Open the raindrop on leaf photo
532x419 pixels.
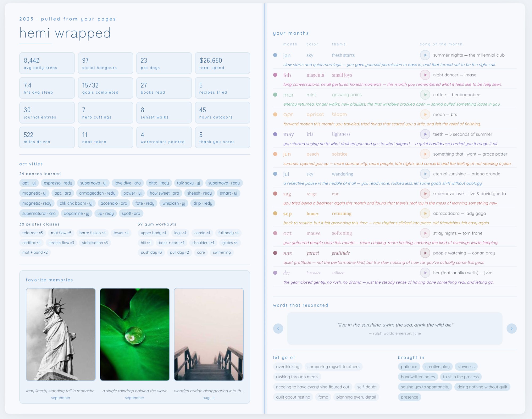coord(135,334)
